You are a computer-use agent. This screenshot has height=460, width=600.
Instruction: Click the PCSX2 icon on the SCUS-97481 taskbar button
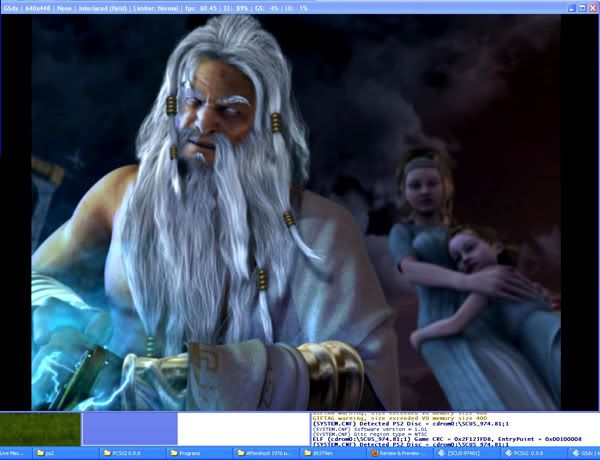pos(442,453)
